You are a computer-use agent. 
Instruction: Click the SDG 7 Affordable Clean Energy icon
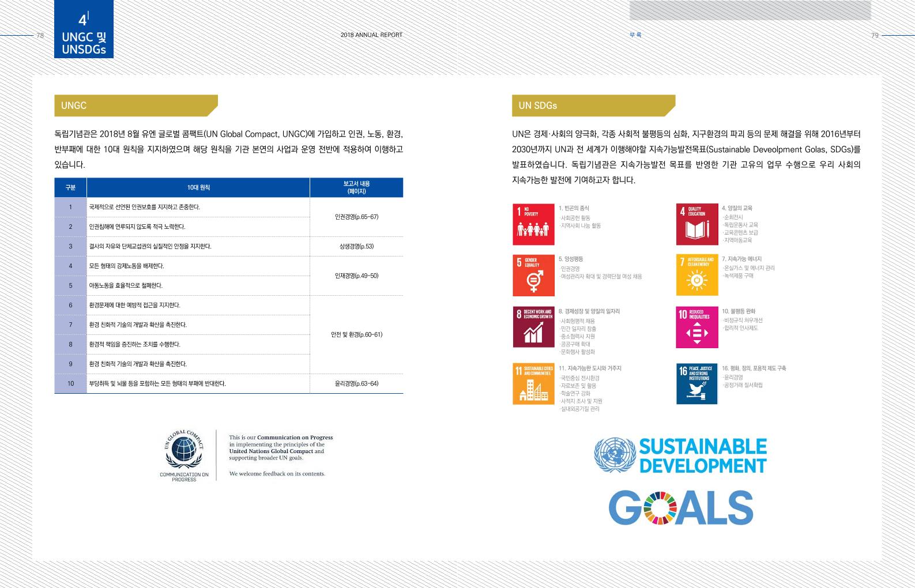[697, 275]
